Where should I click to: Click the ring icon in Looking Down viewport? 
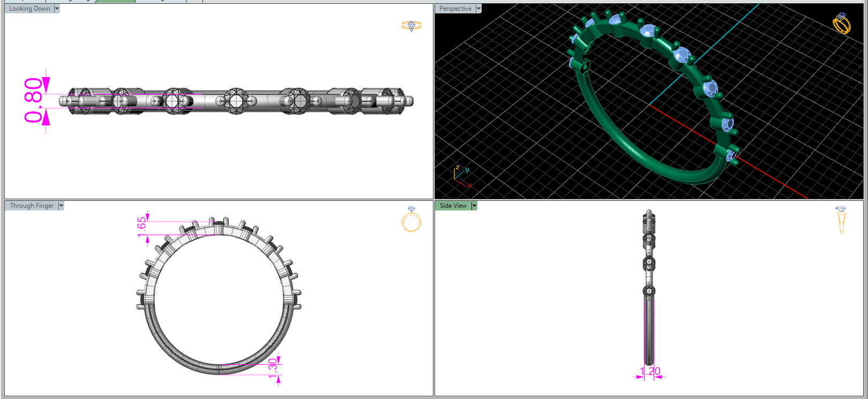point(411,26)
